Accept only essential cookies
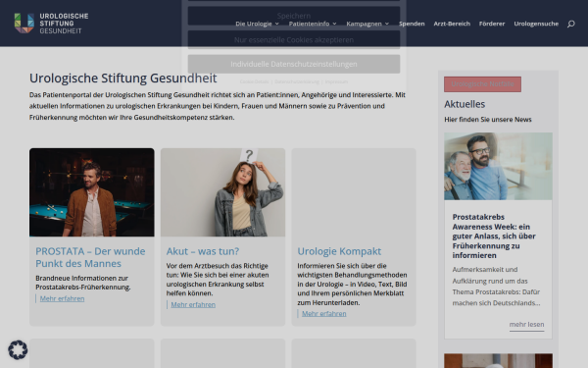Image resolution: width=588 pixels, height=368 pixels. pos(294,40)
